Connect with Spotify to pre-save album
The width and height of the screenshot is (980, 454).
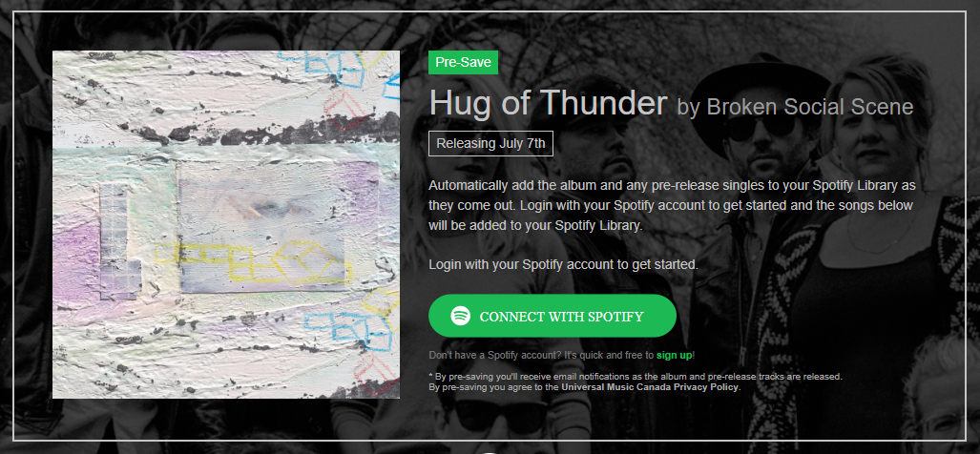pos(553,316)
